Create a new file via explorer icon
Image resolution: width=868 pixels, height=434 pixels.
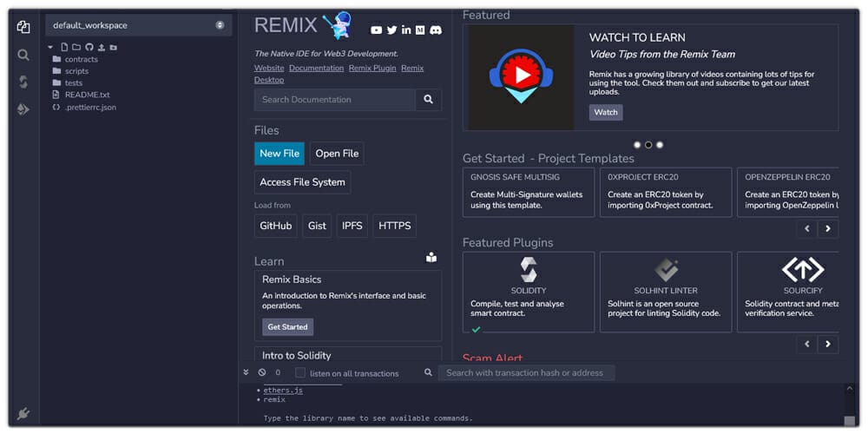65,48
